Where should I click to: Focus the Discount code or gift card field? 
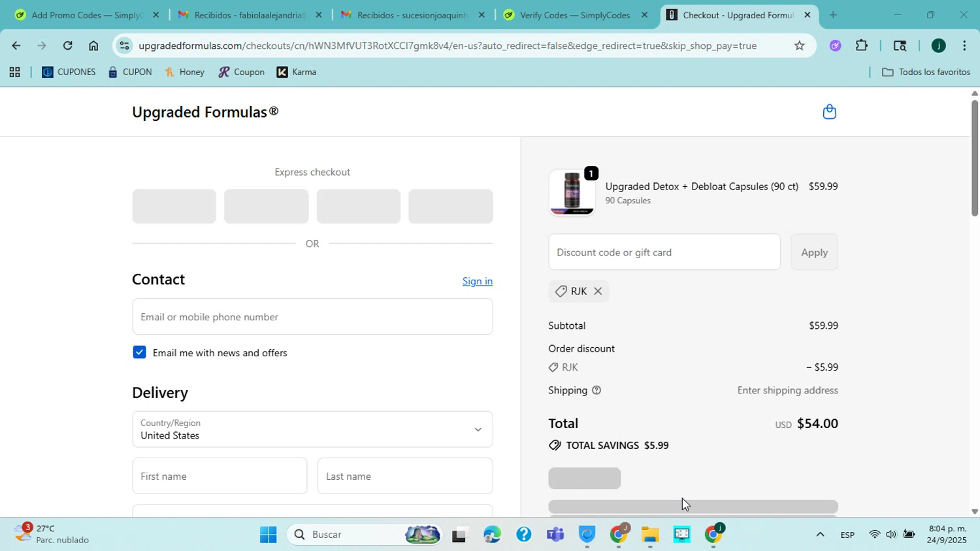[664, 252]
